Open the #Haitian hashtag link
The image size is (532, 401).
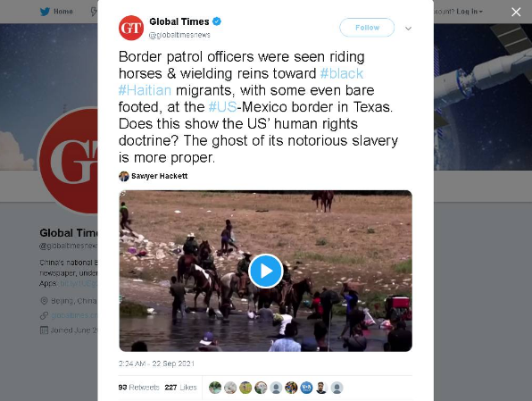[x=145, y=90]
